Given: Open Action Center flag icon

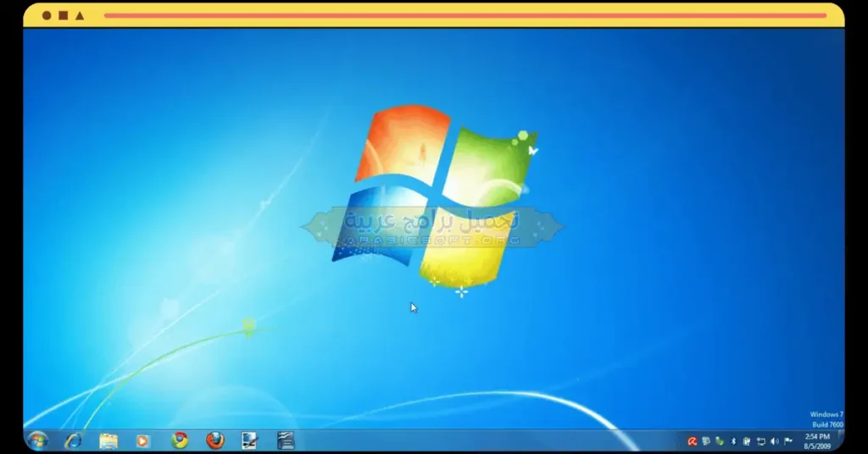Looking at the screenshot, I should [x=788, y=441].
